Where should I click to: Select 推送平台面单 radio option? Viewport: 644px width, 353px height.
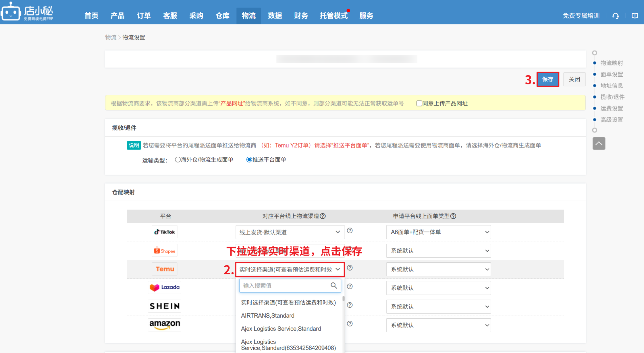(249, 160)
